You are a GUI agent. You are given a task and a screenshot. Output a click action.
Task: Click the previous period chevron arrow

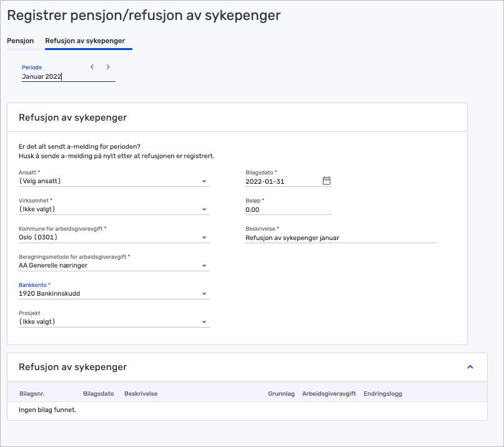(x=92, y=66)
